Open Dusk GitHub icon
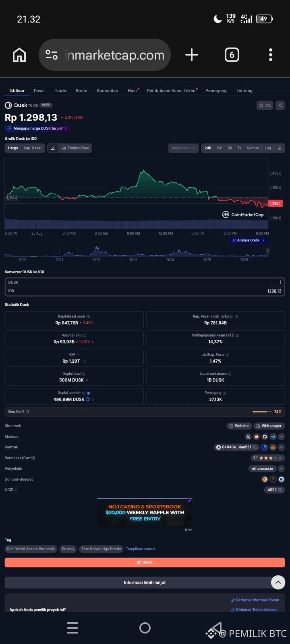 coord(265,437)
